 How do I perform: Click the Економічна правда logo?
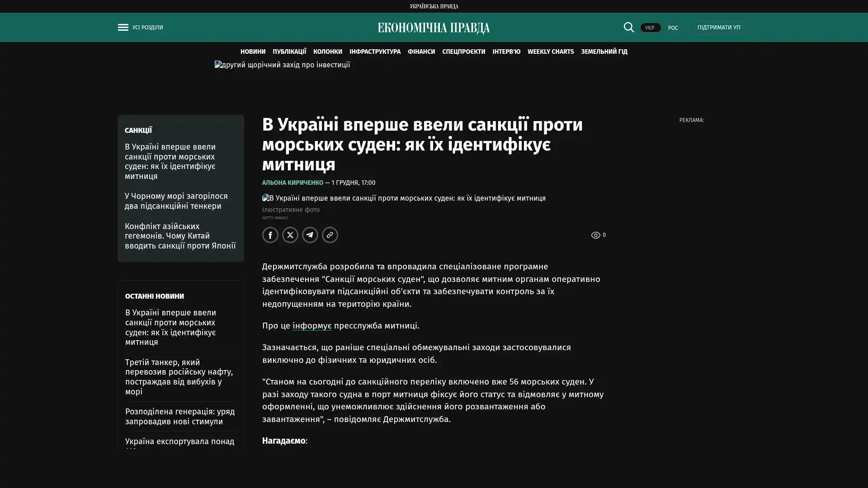(x=434, y=28)
